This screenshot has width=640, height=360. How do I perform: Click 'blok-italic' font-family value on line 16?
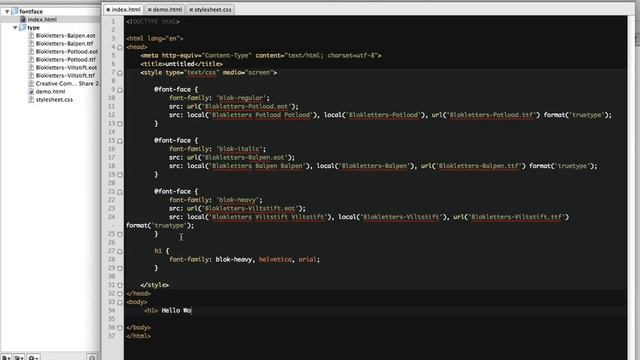click(x=240, y=149)
